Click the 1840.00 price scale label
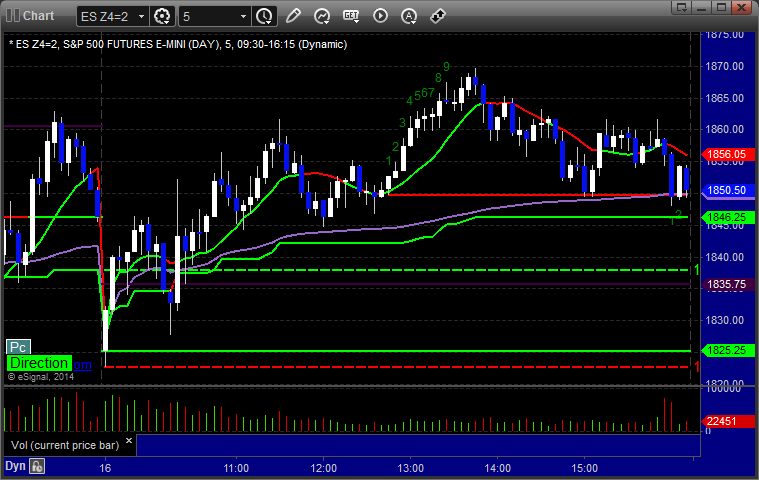 (x=725, y=257)
